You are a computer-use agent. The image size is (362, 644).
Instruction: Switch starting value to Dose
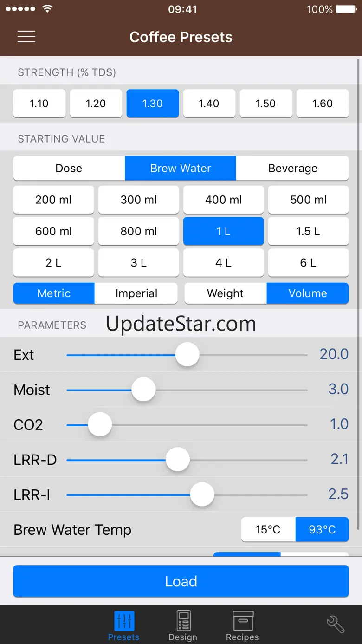coord(69,168)
